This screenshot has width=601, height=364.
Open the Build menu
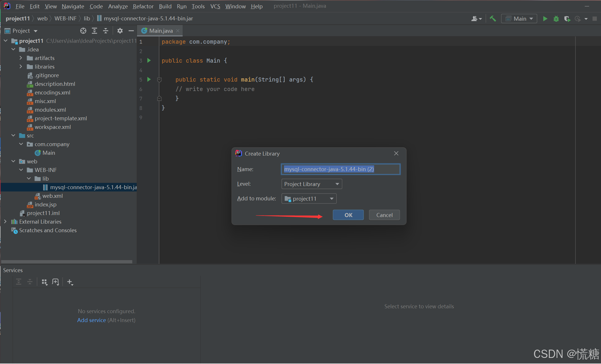click(x=165, y=6)
